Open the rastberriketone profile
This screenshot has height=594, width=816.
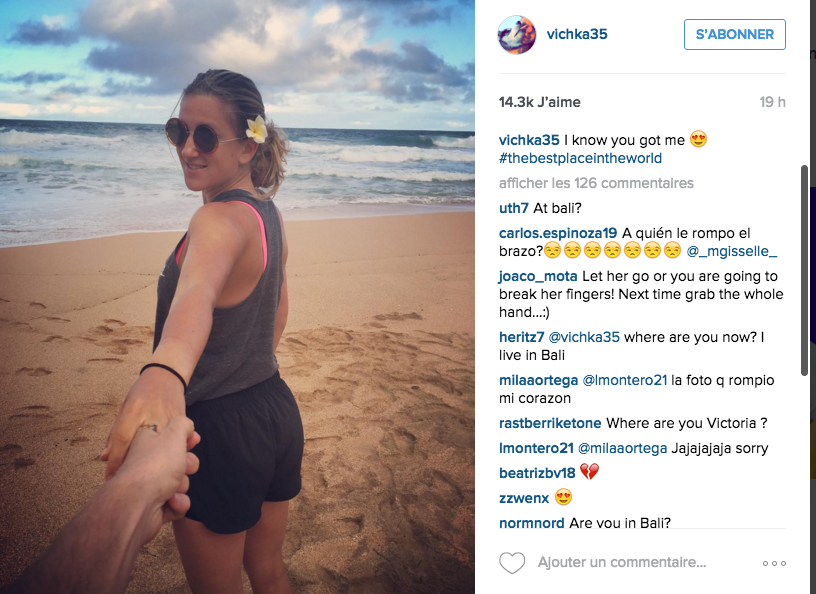[x=550, y=423]
